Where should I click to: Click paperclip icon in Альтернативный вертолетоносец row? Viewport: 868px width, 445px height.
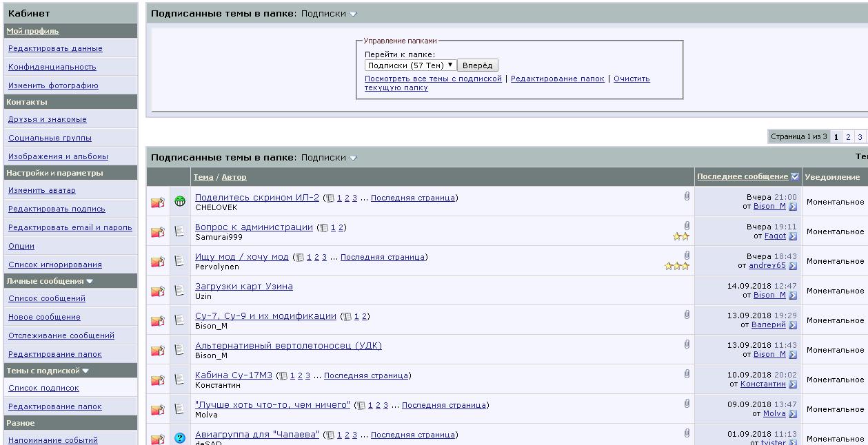687,344
